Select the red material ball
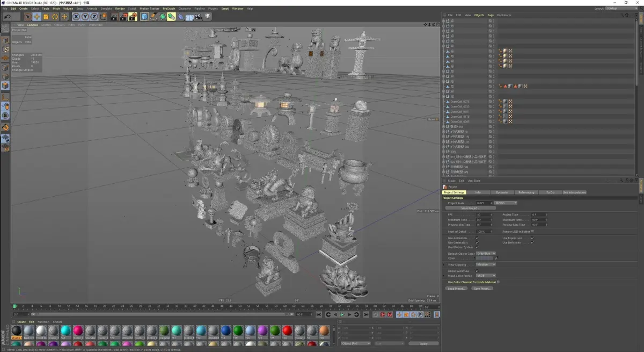Viewport: 644px width, 352px height. tap(287, 330)
